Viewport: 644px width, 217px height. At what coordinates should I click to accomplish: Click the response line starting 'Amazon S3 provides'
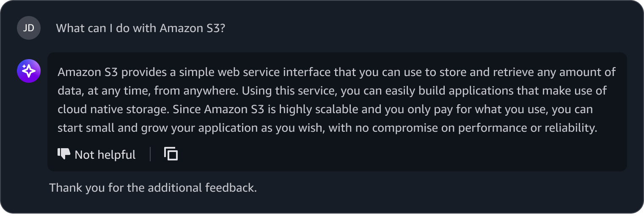337,72
